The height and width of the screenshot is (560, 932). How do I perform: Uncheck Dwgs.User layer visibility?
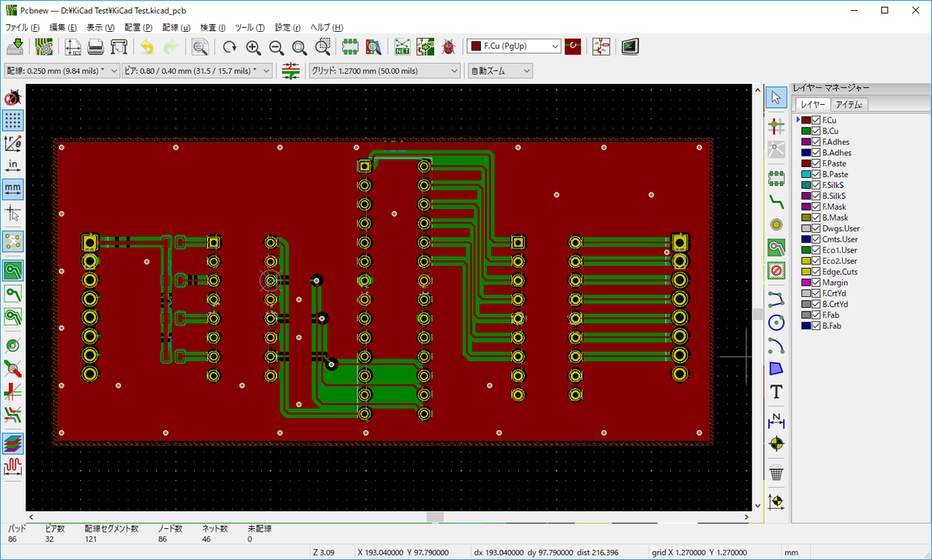coord(816,229)
